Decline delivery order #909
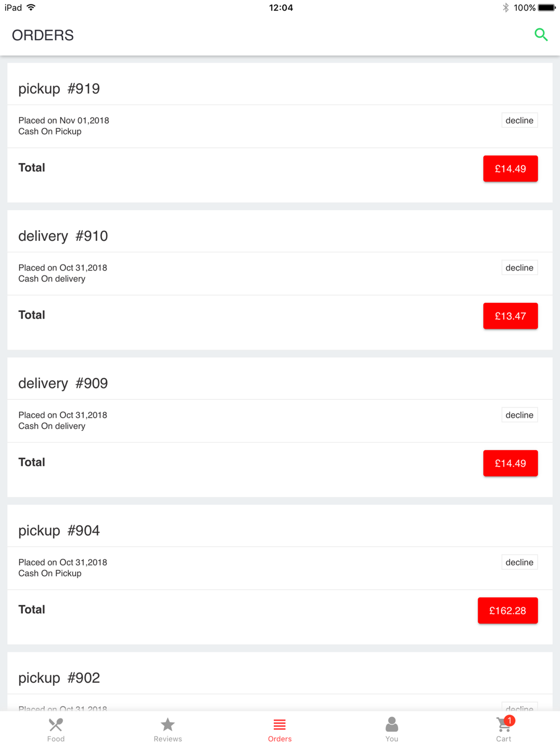The image size is (560, 747). pos(519,415)
